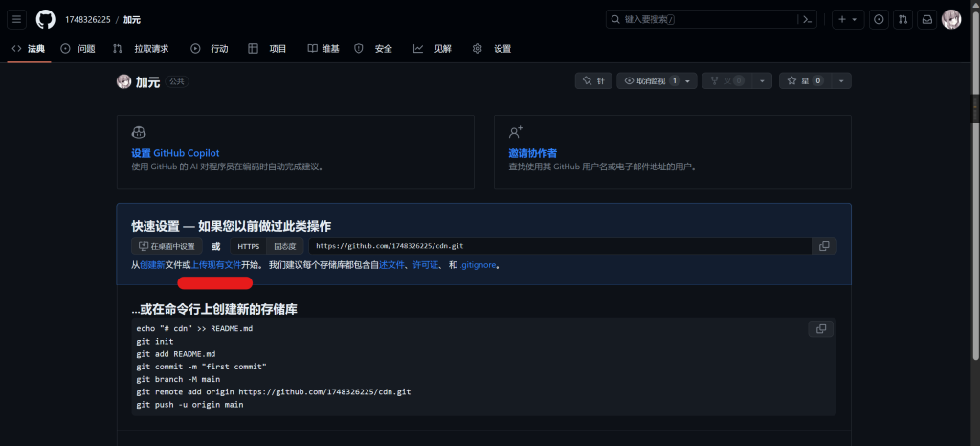
Task: Click the search input field
Action: pos(702,19)
